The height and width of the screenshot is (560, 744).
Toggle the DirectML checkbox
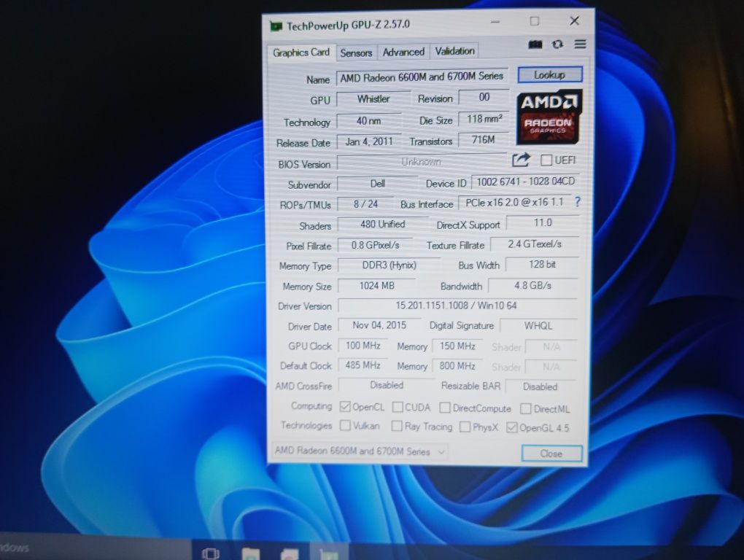click(525, 409)
